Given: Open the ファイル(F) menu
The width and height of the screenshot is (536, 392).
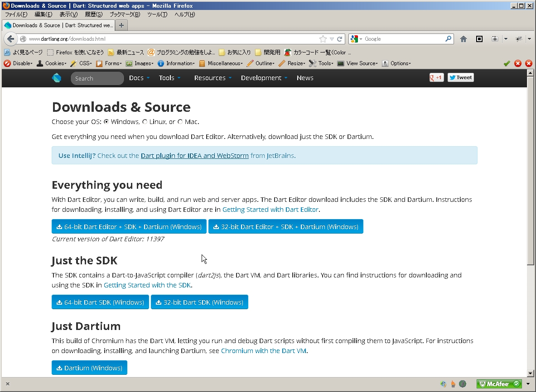Looking at the screenshot, I should tap(16, 14).
